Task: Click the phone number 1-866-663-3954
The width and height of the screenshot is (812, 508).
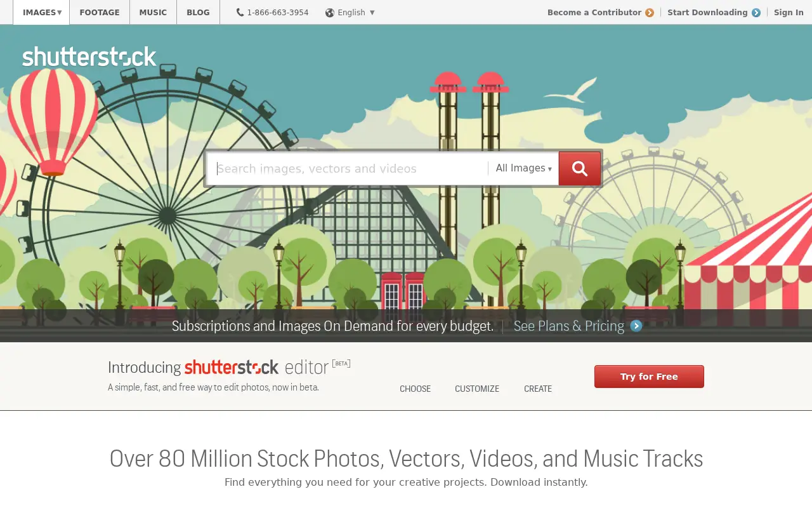Action: click(278, 12)
